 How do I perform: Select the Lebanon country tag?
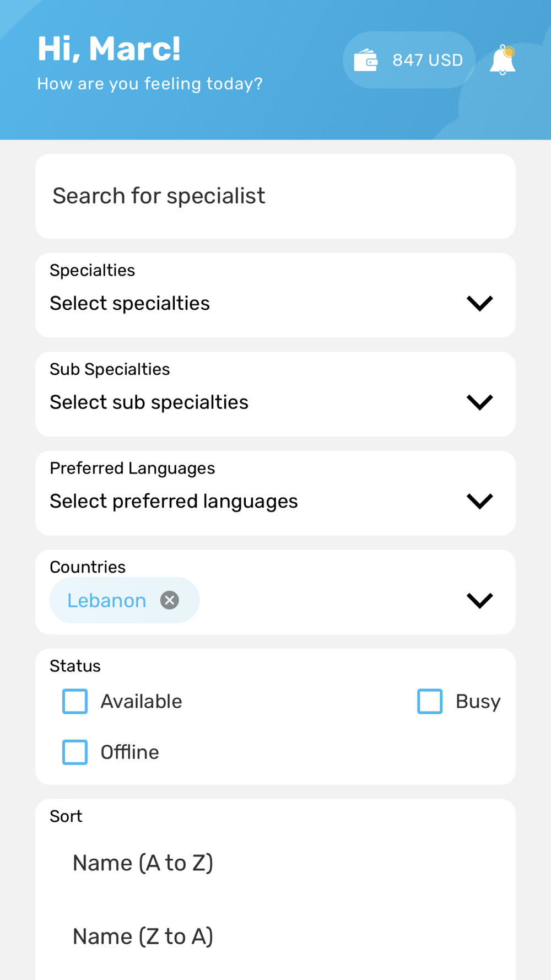pos(107,600)
